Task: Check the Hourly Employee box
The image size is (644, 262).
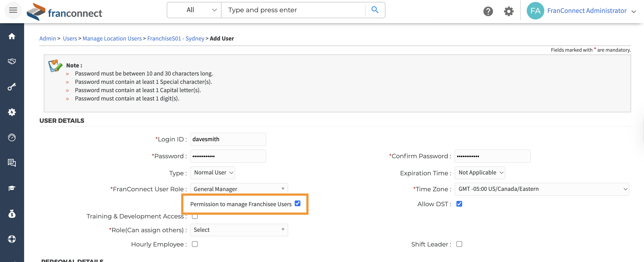Action: click(x=195, y=244)
